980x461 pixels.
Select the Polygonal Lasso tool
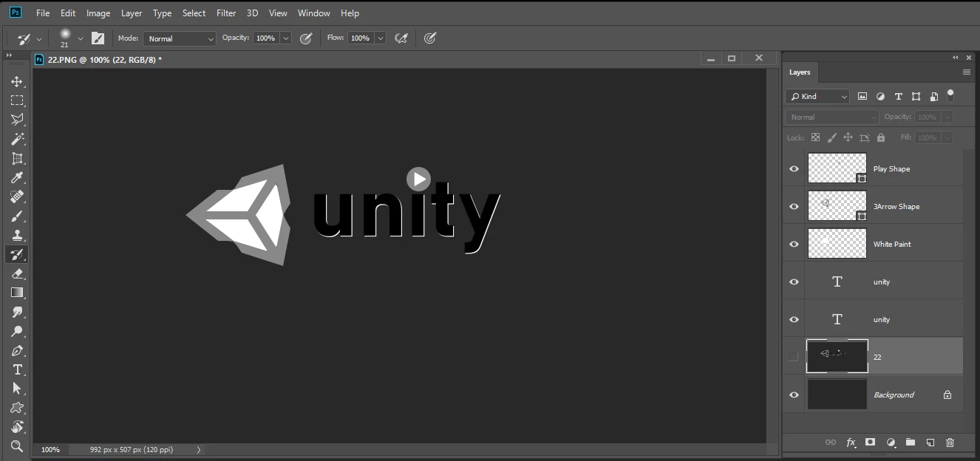(17, 120)
